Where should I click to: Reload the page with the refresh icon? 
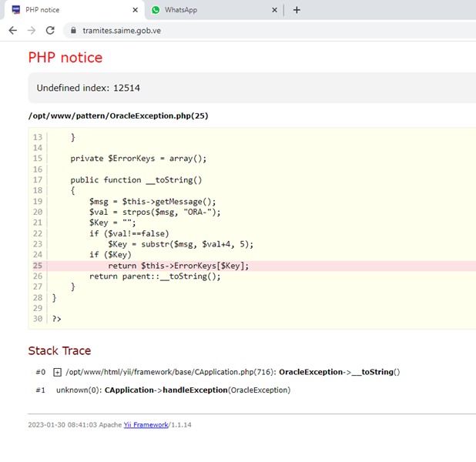pos(50,30)
